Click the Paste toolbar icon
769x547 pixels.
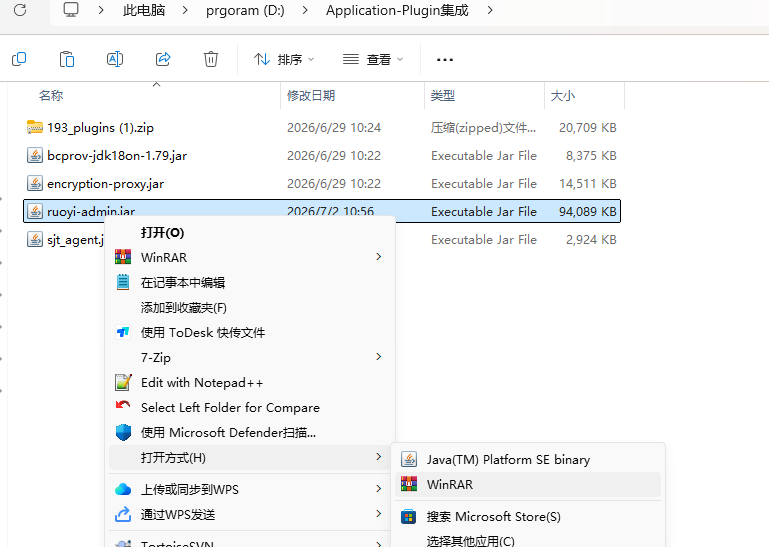point(67,59)
